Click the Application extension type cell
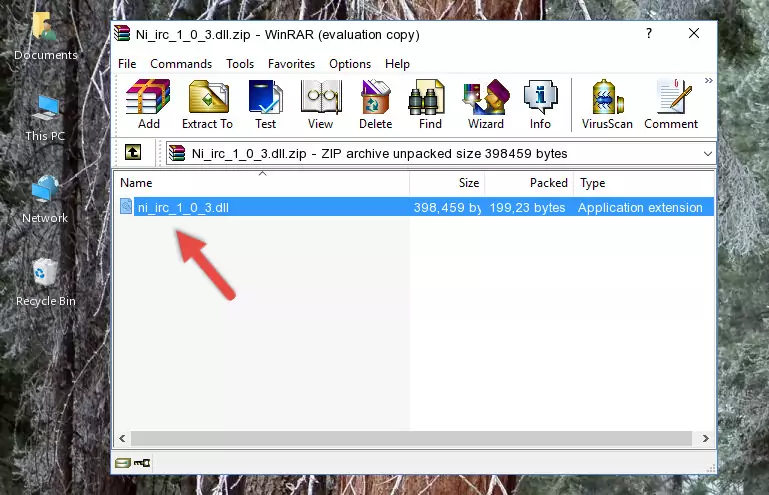769x495 pixels. [640, 208]
